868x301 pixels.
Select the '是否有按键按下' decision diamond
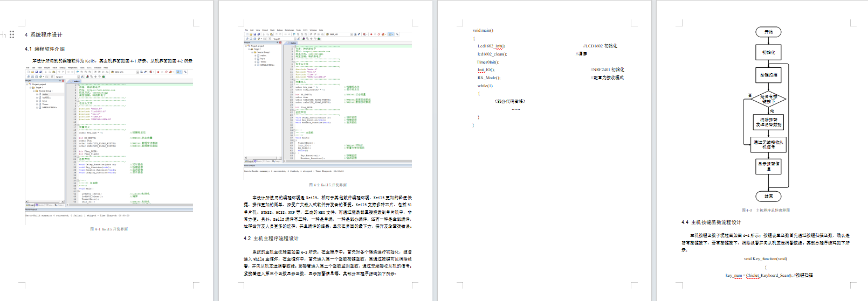(768, 99)
